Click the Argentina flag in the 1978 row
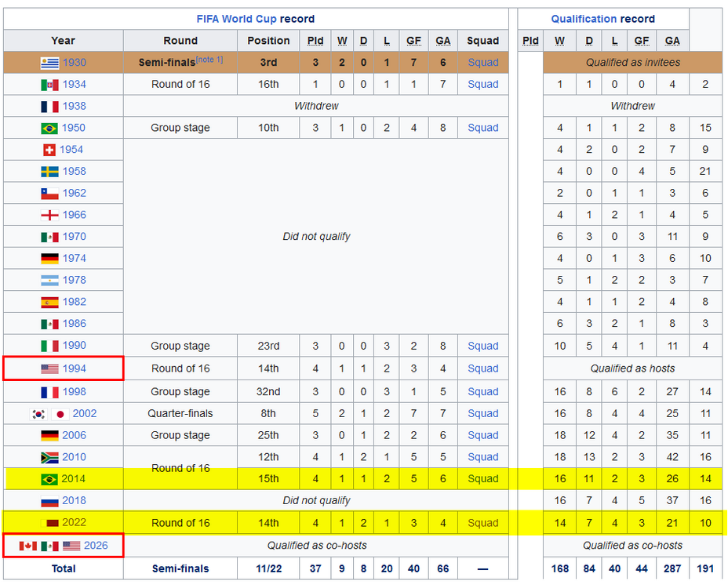This screenshot has width=728, height=588. 49,280
